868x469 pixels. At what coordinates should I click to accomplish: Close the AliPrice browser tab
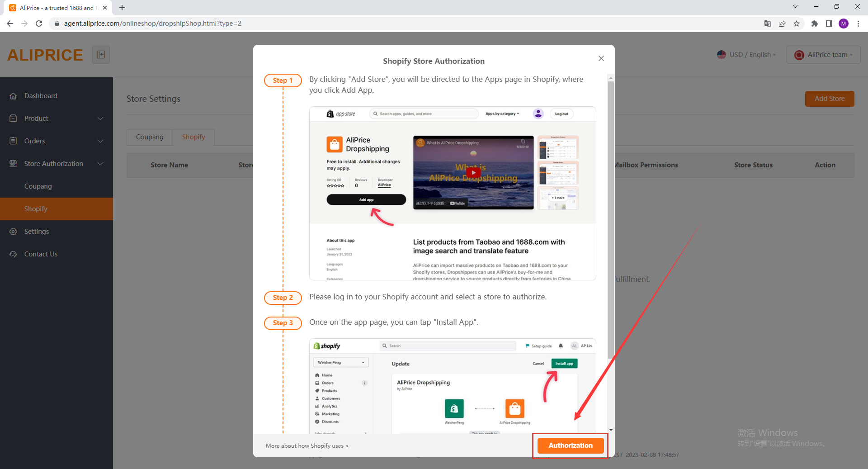coord(105,8)
